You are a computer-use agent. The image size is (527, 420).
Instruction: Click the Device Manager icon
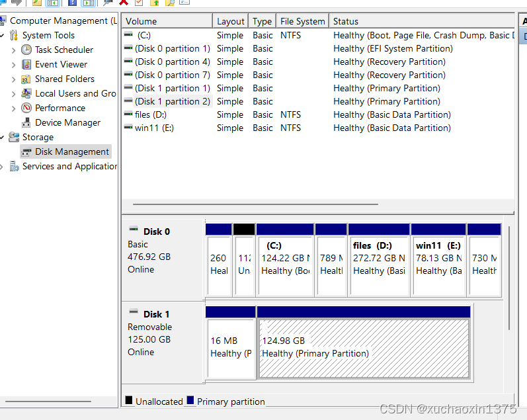26,122
